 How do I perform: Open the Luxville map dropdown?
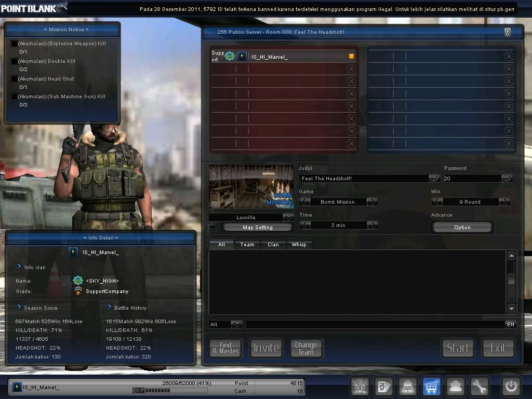tap(288, 218)
